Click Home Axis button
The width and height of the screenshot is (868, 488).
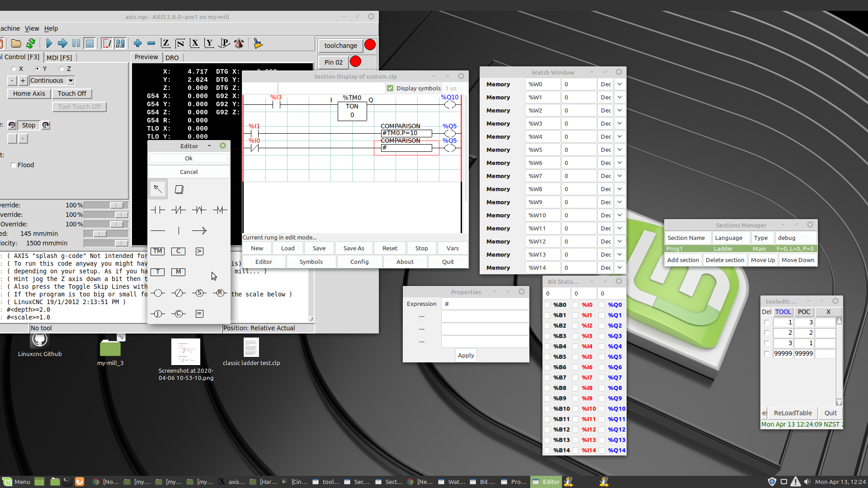29,94
